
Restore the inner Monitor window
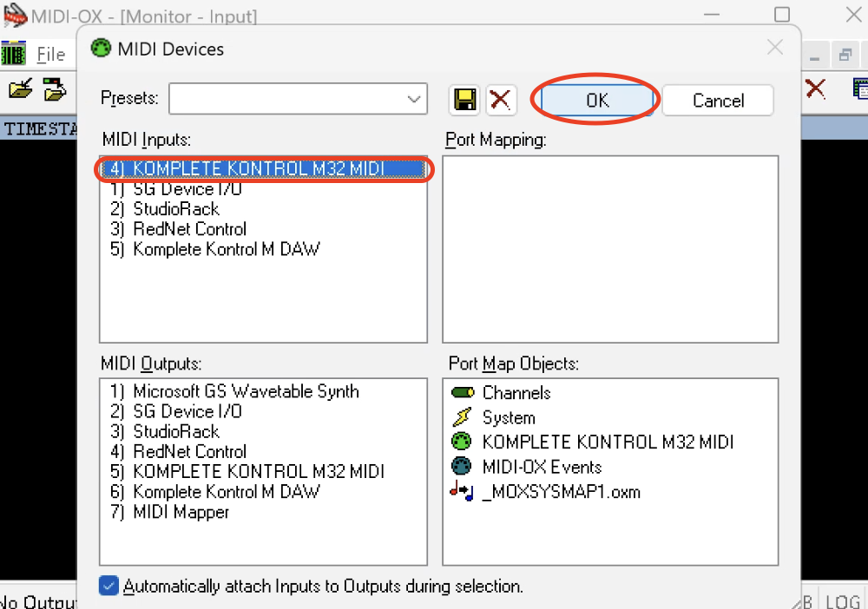(845, 56)
